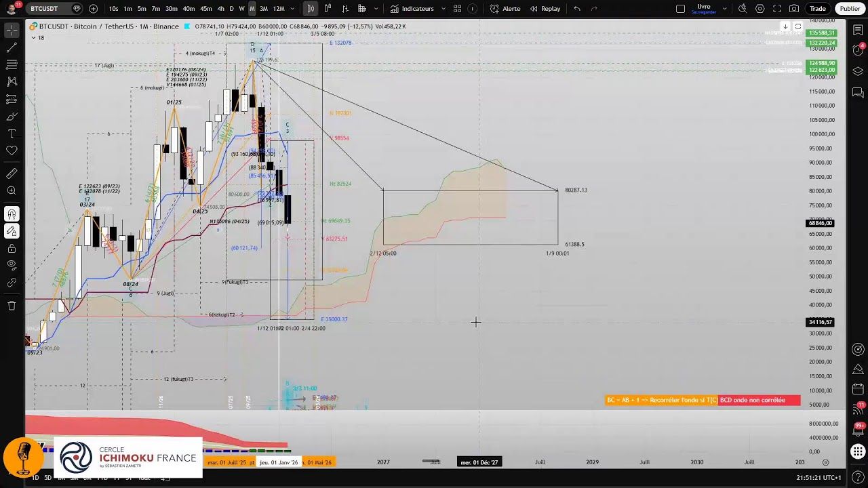Image resolution: width=868 pixels, height=488 pixels.
Task: Open the measure ruler tool
Action: [12, 174]
